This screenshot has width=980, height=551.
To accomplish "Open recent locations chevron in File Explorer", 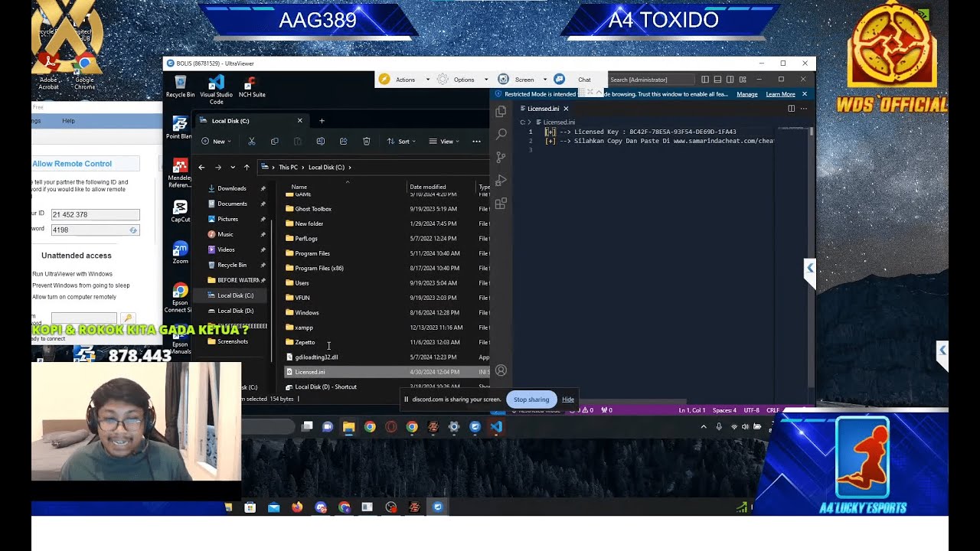I will (x=233, y=167).
